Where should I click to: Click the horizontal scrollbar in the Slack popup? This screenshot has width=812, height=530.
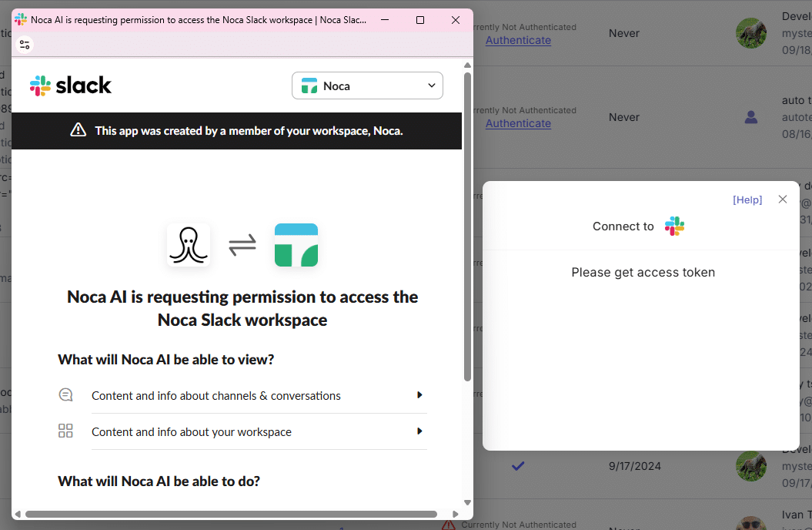231,514
